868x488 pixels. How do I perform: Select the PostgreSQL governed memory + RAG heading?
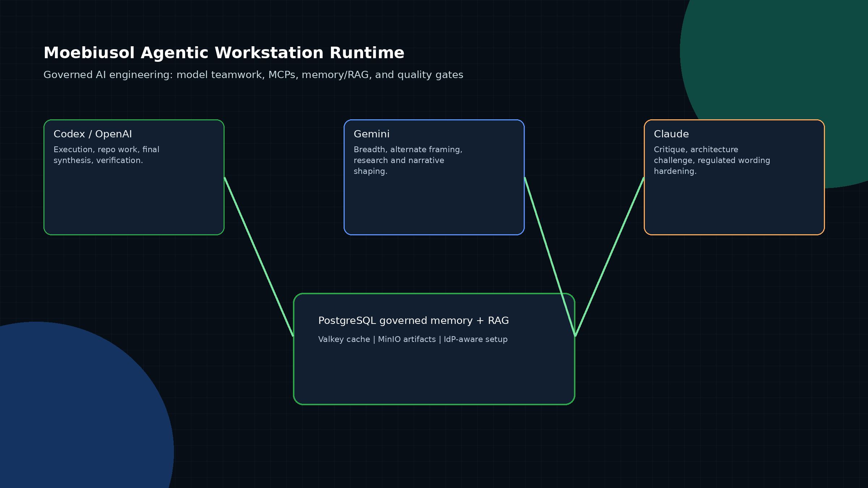413,321
